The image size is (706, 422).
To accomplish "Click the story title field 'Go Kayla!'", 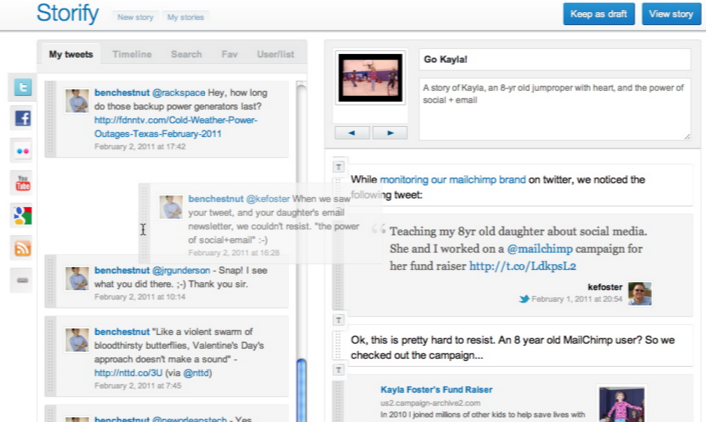I will coord(554,60).
